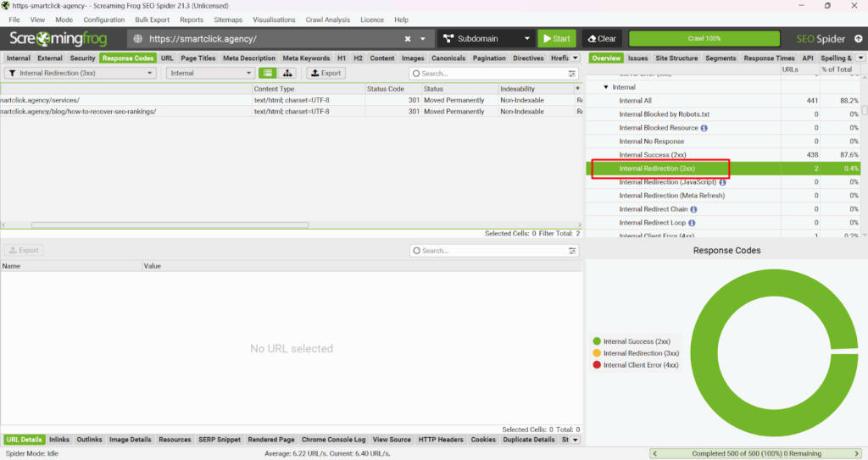Show more right-panel tabs via overflow arrow
The image size is (868, 460).
click(860, 58)
